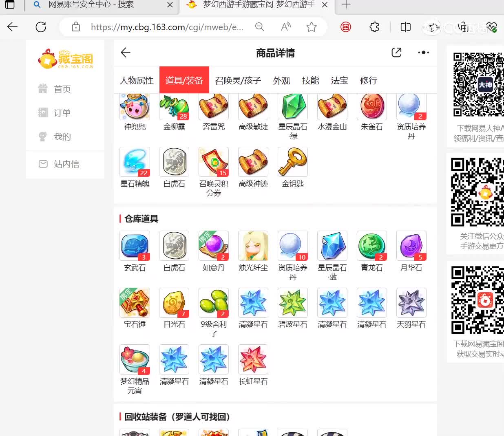
Task: Open the browser extensions puzzle icon
Action: point(374,27)
